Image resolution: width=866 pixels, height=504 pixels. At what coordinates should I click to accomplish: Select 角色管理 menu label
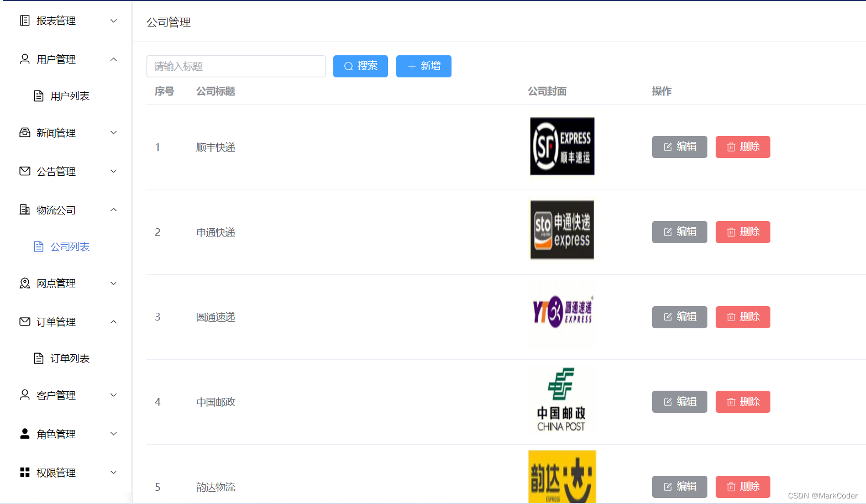pos(56,434)
